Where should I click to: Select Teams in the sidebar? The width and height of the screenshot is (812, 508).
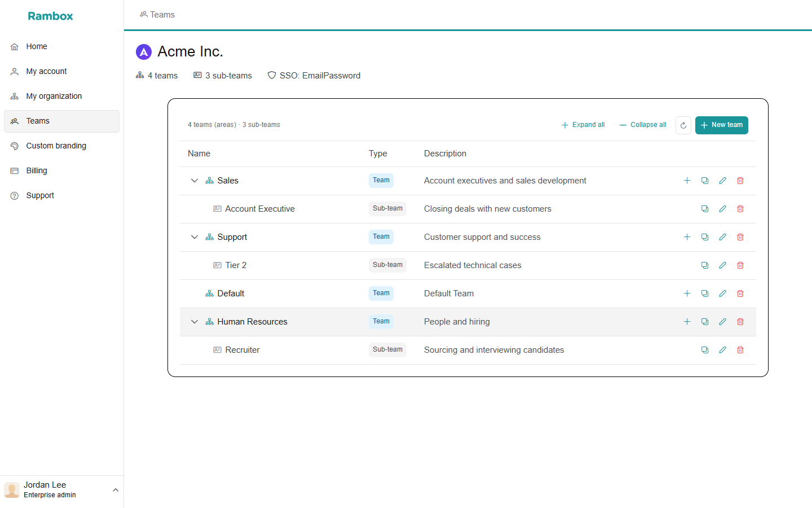click(62, 121)
